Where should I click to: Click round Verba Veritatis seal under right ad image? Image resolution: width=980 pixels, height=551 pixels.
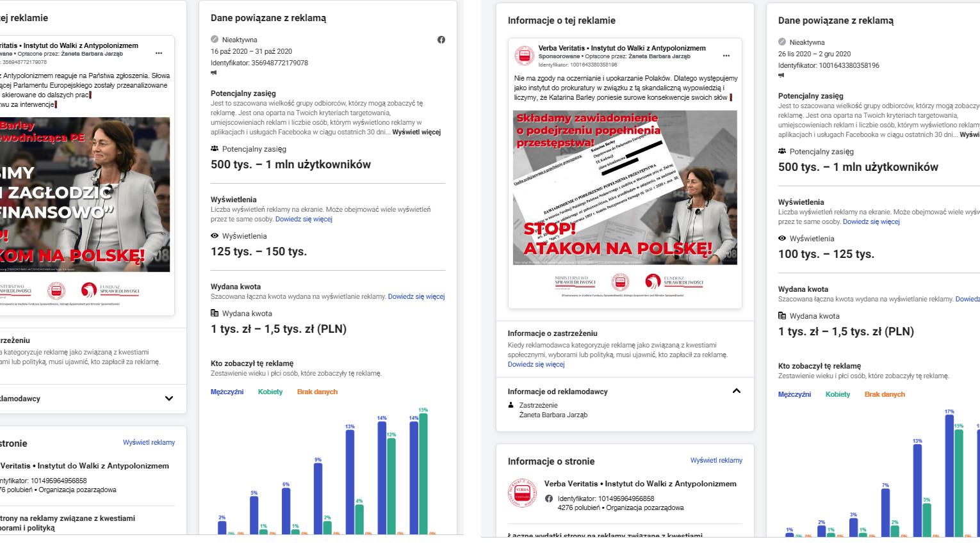pos(620,282)
